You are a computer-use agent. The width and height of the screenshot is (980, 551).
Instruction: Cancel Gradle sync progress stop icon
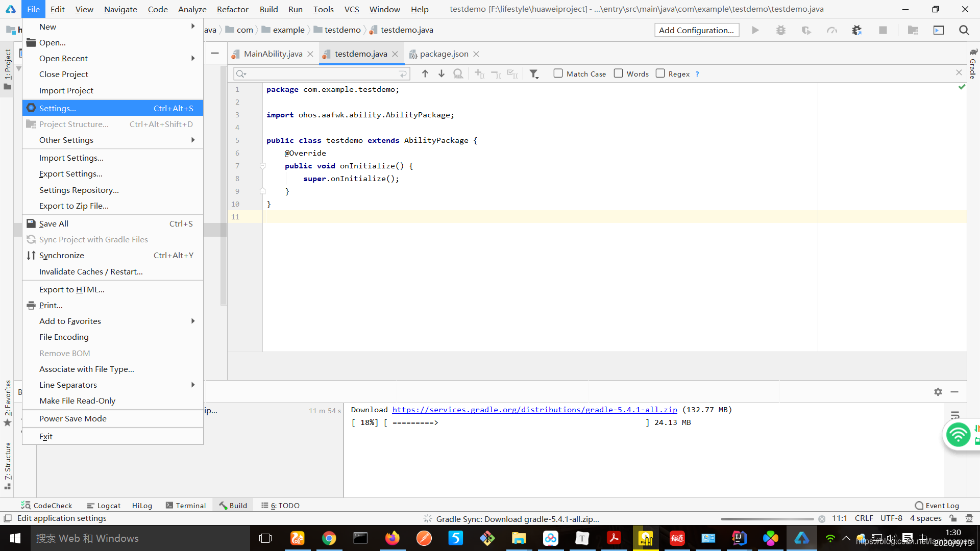[x=822, y=519]
